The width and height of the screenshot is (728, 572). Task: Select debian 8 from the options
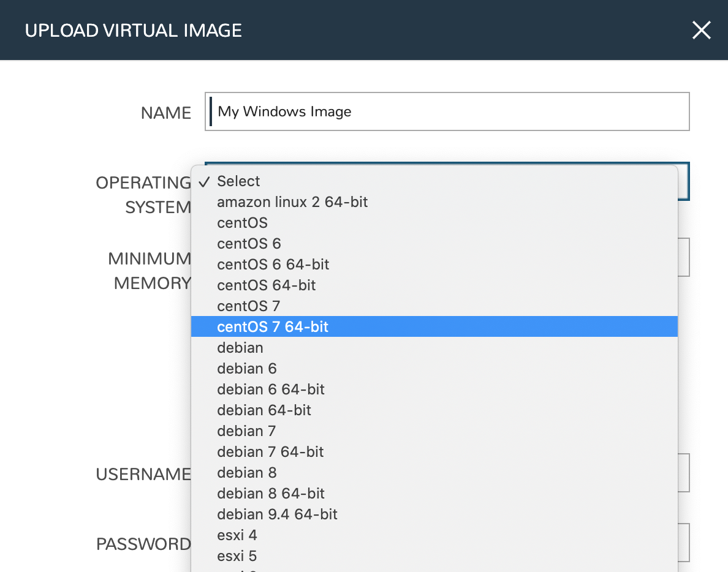(247, 472)
